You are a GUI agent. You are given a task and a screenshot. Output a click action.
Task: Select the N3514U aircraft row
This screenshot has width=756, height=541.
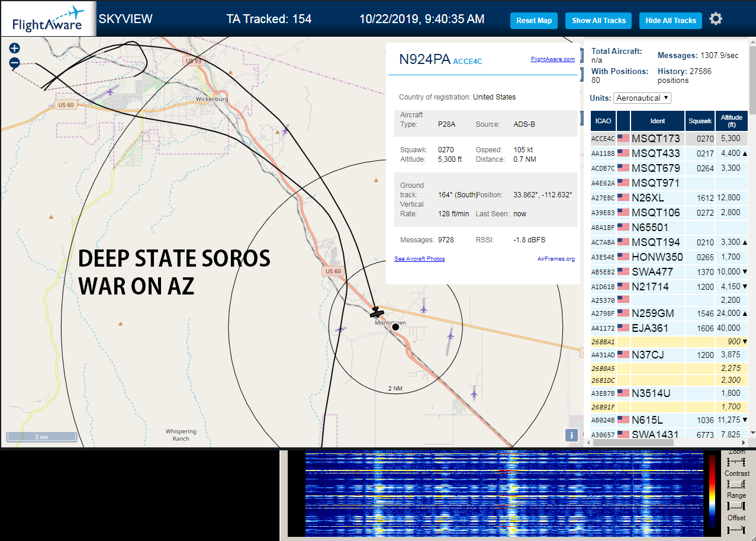coord(670,393)
